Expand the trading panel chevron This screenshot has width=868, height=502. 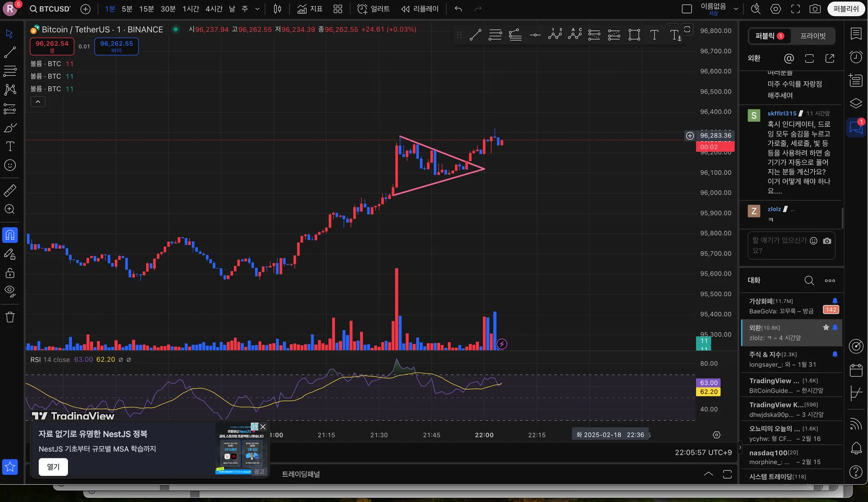(x=708, y=474)
